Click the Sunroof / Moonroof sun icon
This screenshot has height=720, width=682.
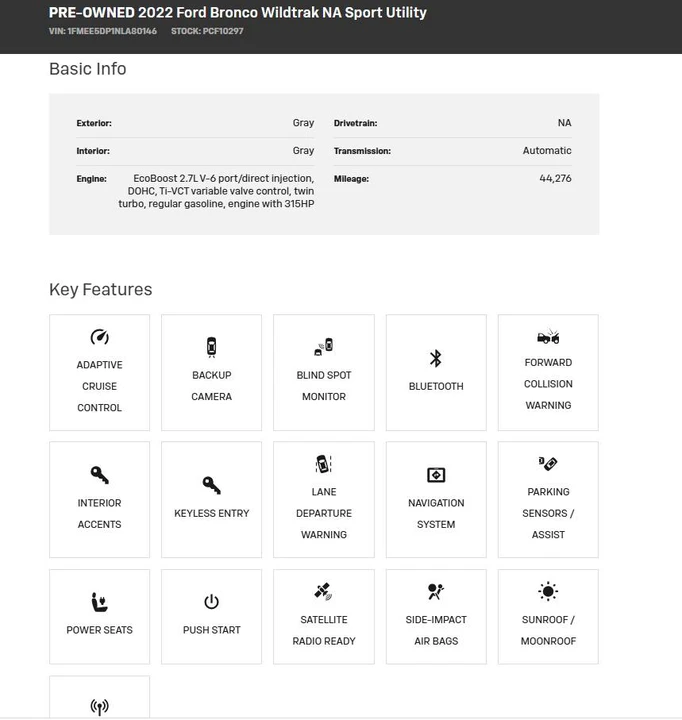pyautogui.click(x=548, y=591)
